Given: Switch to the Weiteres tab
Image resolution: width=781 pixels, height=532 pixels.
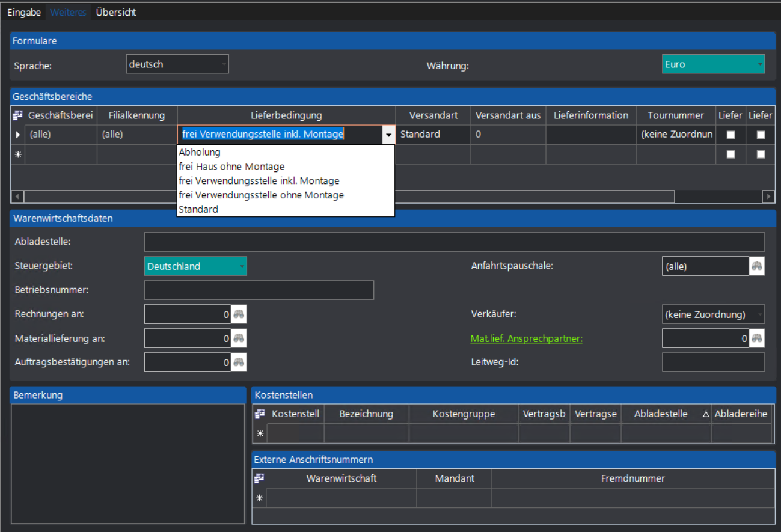Looking at the screenshot, I should click(68, 12).
